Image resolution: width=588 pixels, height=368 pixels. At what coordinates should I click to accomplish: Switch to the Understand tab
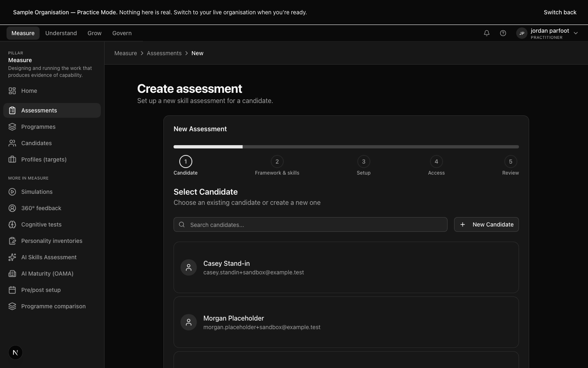tap(61, 33)
